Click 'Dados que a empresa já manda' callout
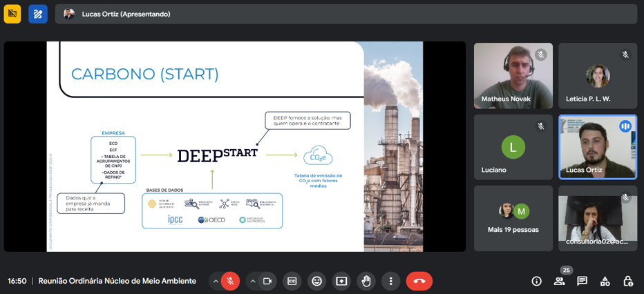The height and width of the screenshot is (294, 644). [x=91, y=204]
